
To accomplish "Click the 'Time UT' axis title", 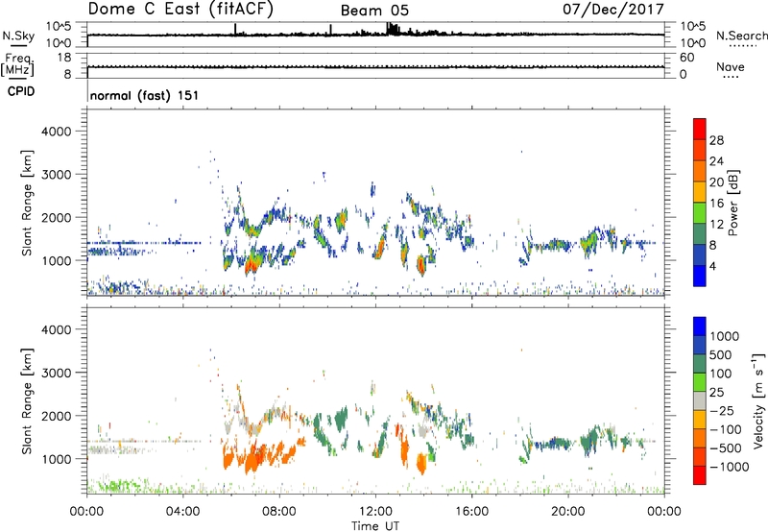I will click(375, 526).
